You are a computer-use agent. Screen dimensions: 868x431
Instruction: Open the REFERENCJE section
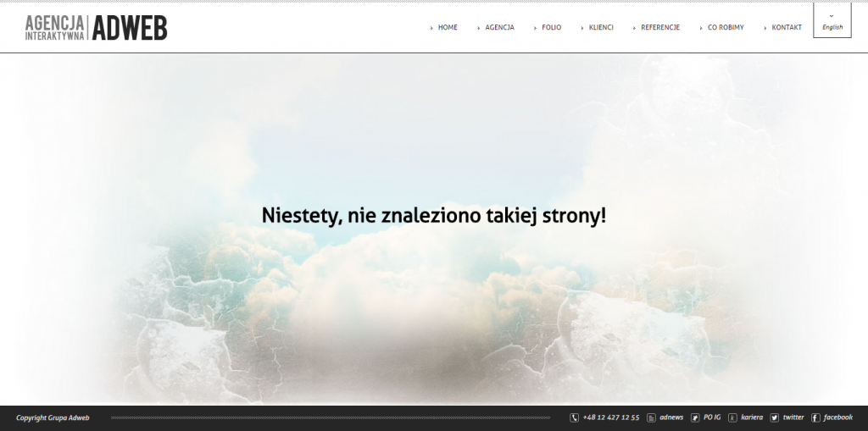click(x=660, y=28)
